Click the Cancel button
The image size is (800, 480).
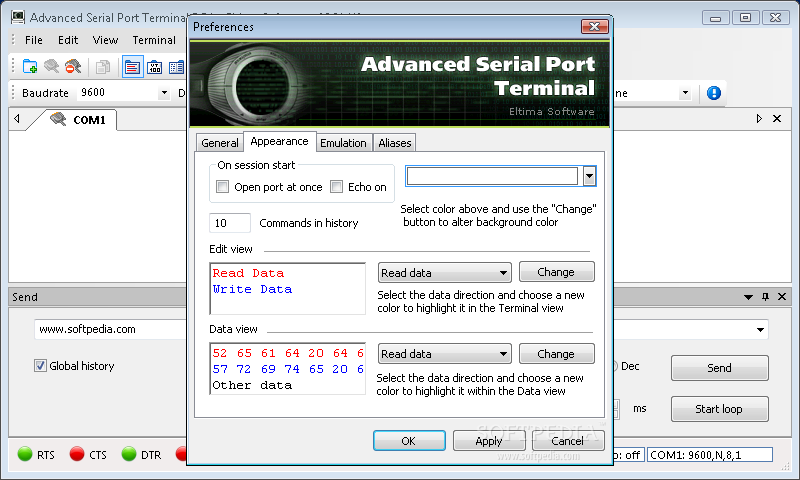tap(568, 441)
